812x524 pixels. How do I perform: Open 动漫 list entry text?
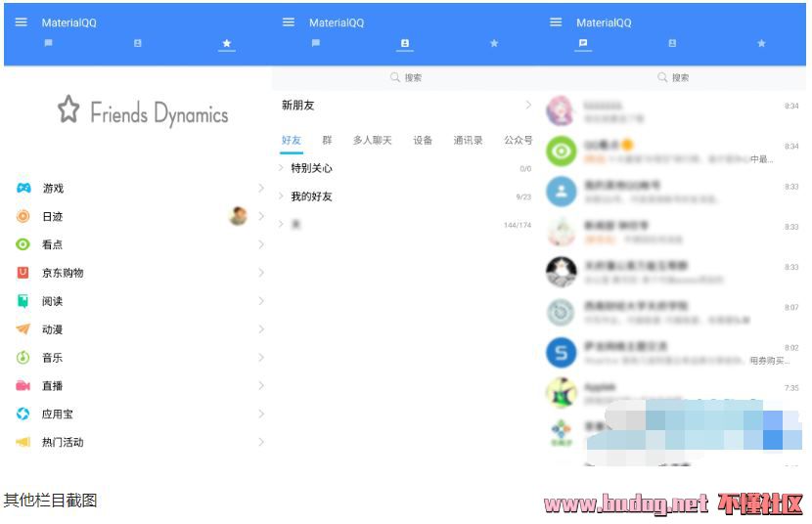52,329
